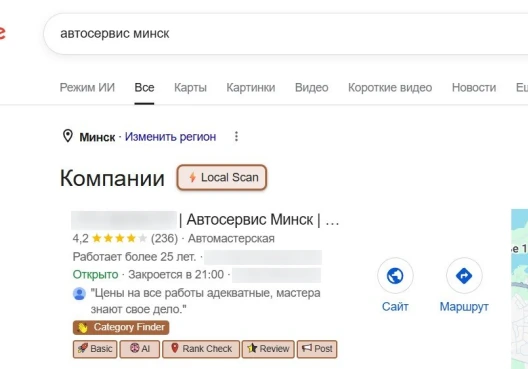This screenshot has width=528, height=369.
Task: Click the 4,2 star rating row
Action: pyautogui.click(x=125, y=238)
